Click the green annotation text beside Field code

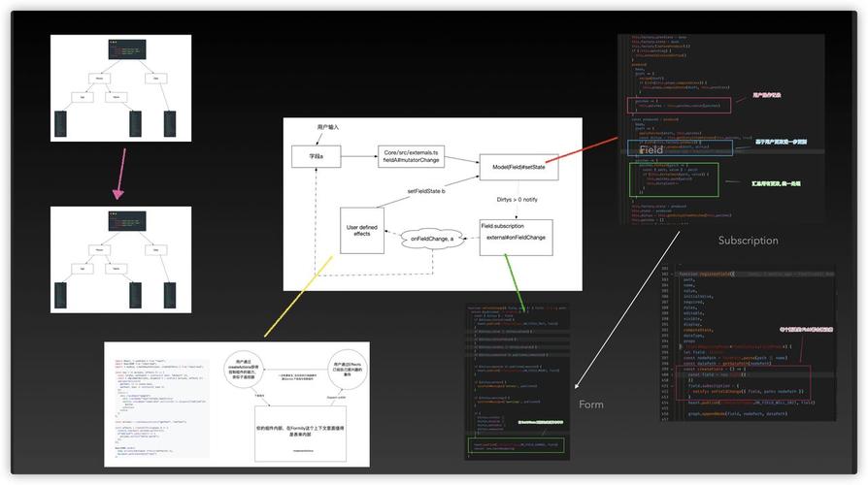pyautogui.click(x=776, y=183)
